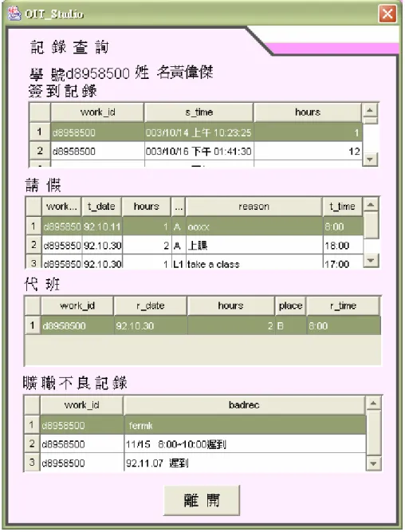Click the place cell 'B' in 代班

tap(291, 325)
